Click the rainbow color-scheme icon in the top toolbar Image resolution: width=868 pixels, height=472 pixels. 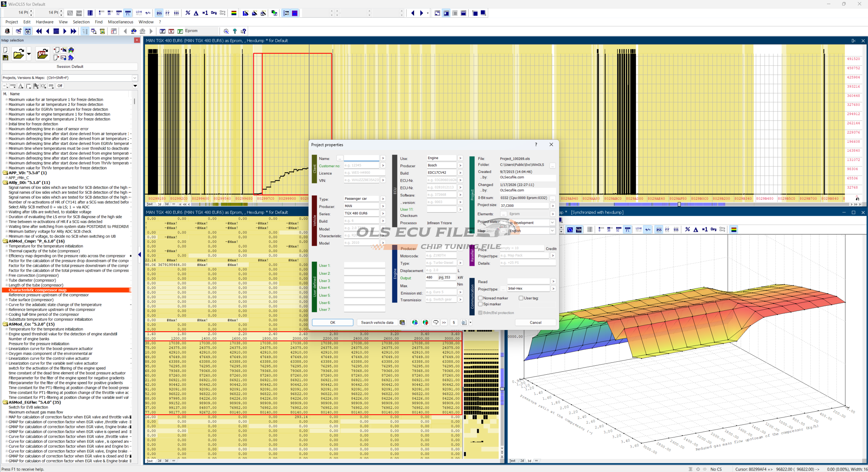click(234, 13)
